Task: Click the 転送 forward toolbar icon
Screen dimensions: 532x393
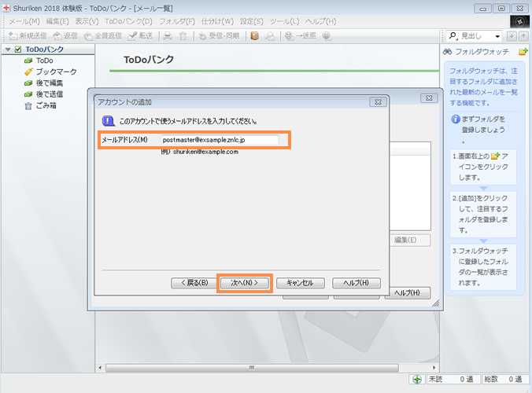Action: click(x=140, y=36)
